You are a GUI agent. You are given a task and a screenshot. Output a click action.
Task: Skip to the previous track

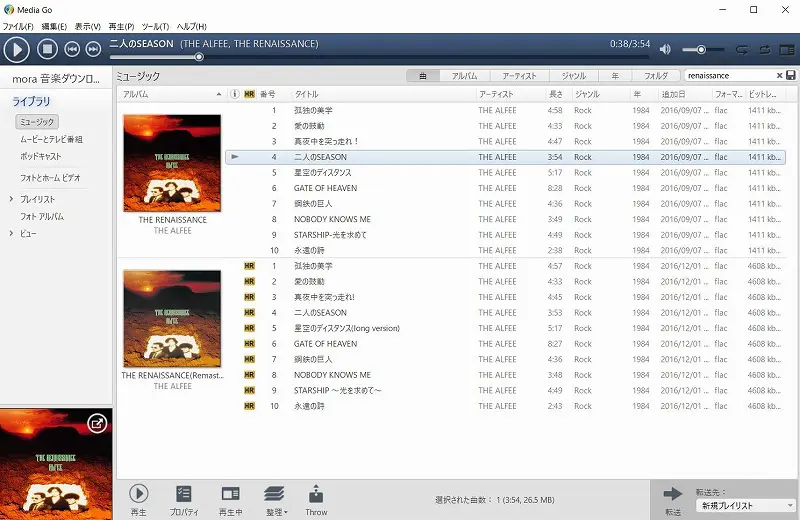pos(72,49)
